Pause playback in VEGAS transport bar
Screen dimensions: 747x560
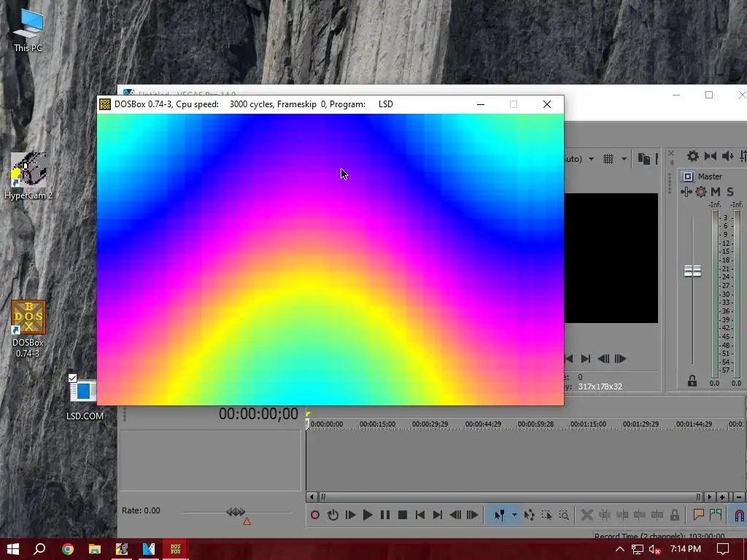pos(385,515)
